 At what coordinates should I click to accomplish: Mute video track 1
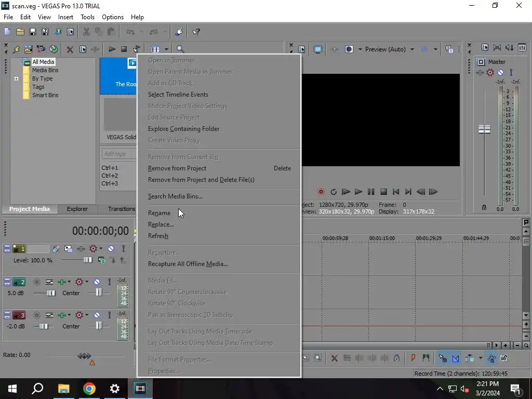[x=111, y=249]
